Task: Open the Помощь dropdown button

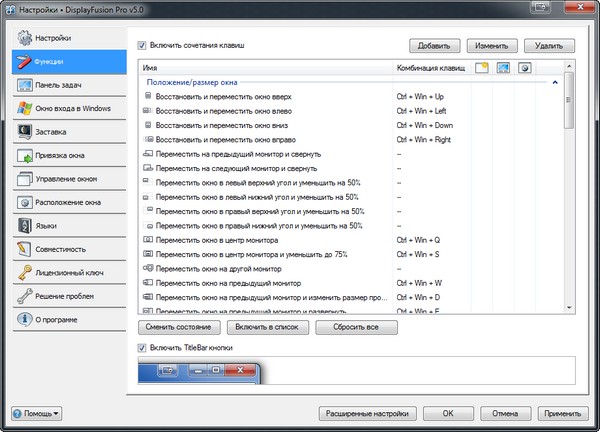Action: point(36,412)
